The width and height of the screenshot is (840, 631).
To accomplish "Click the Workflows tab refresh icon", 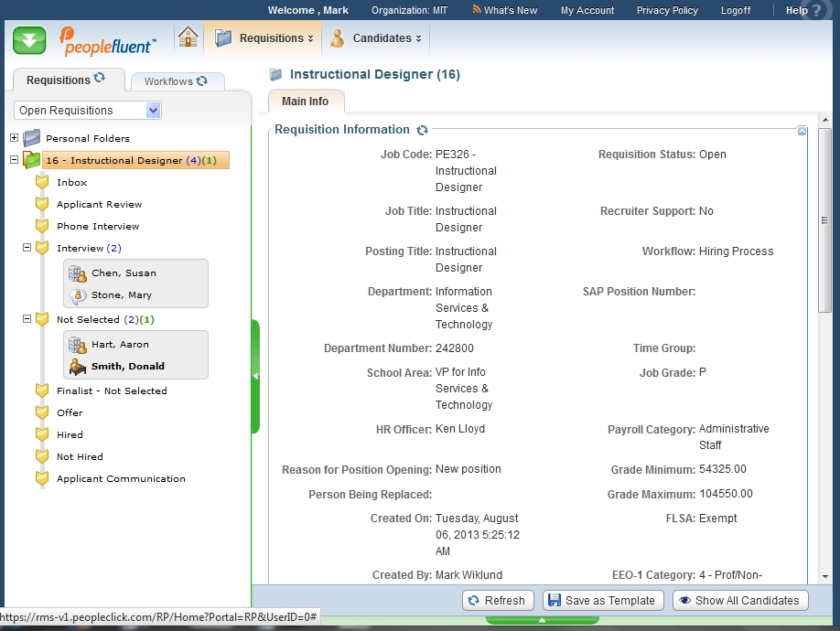I will pyautogui.click(x=202, y=81).
